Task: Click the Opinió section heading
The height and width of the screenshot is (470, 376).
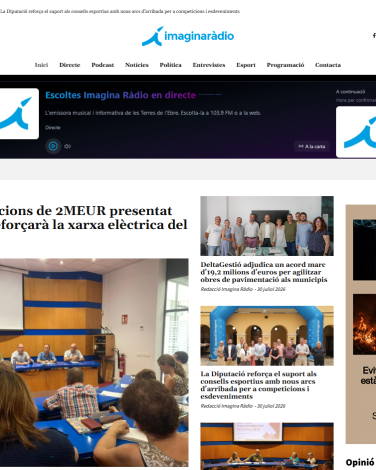Action: click(360, 462)
